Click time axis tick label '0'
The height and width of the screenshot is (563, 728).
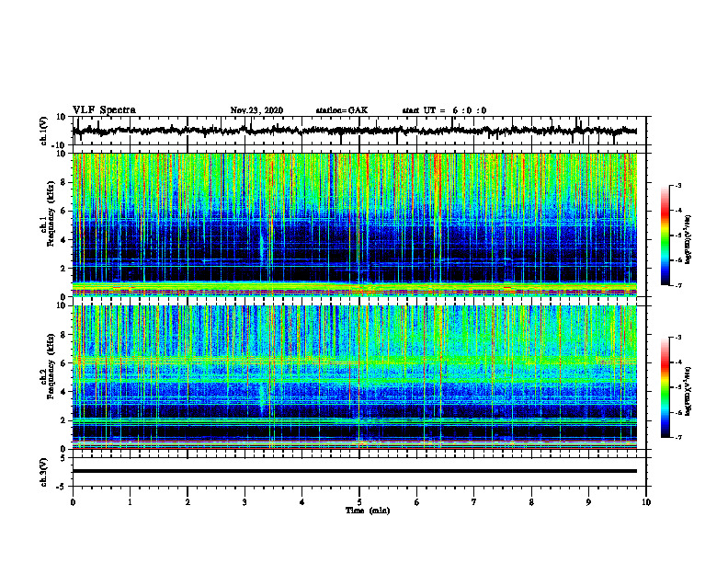73,502
